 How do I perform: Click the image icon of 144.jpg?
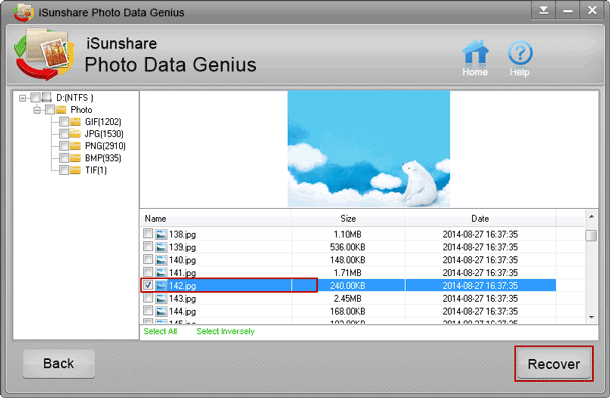pyautogui.click(x=161, y=311)
